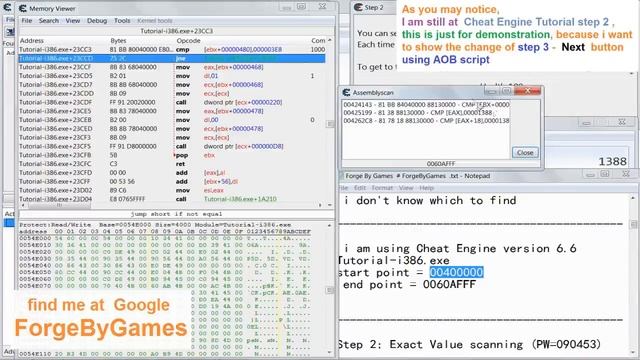
Task: Select row Tutorial-i386.exe+23CD5 mov dl,01
Action: pos(172,76)
